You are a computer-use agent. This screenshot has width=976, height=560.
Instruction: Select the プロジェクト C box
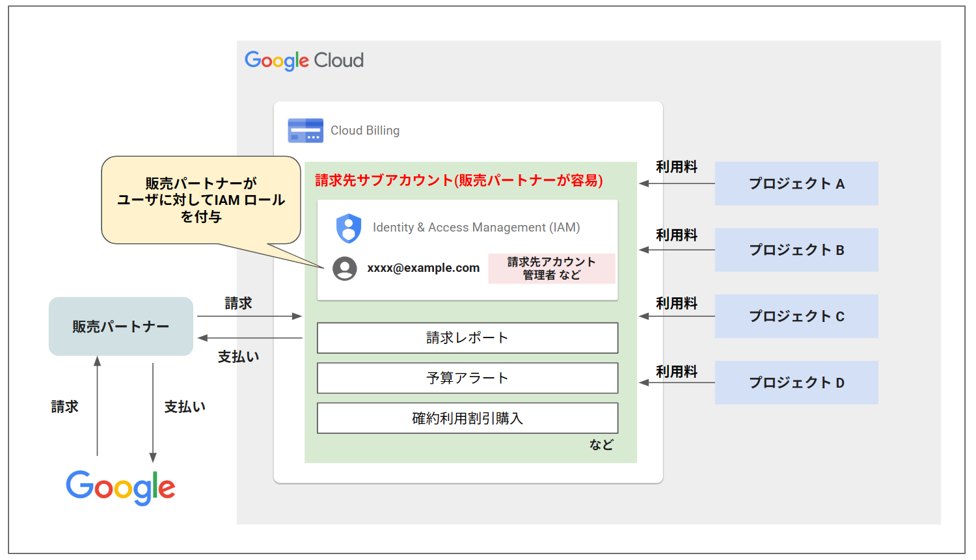[x=796, y=316]
